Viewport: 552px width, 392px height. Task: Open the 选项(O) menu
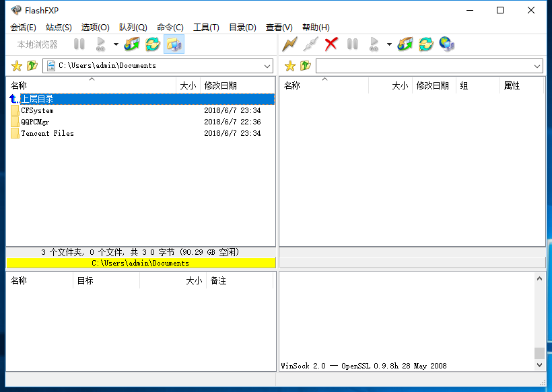[x=95, y=28]
